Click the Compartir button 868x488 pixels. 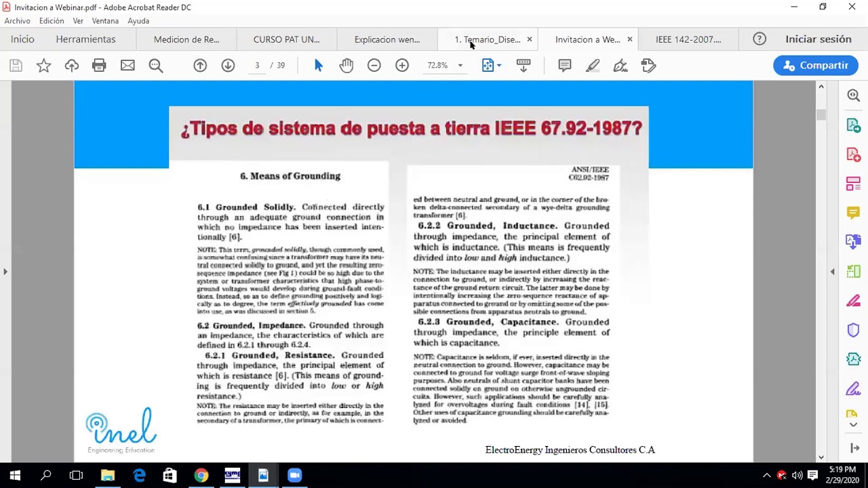pyautogui.click(x=816, y=66)
